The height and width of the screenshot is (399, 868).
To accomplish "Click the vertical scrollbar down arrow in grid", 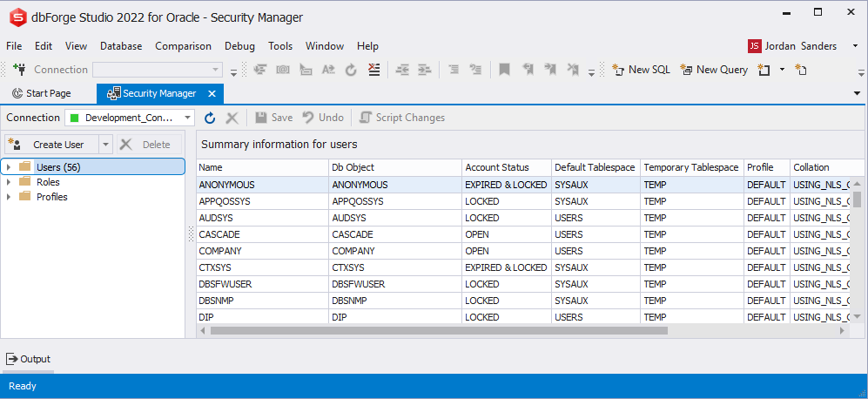I will point(857,316).
